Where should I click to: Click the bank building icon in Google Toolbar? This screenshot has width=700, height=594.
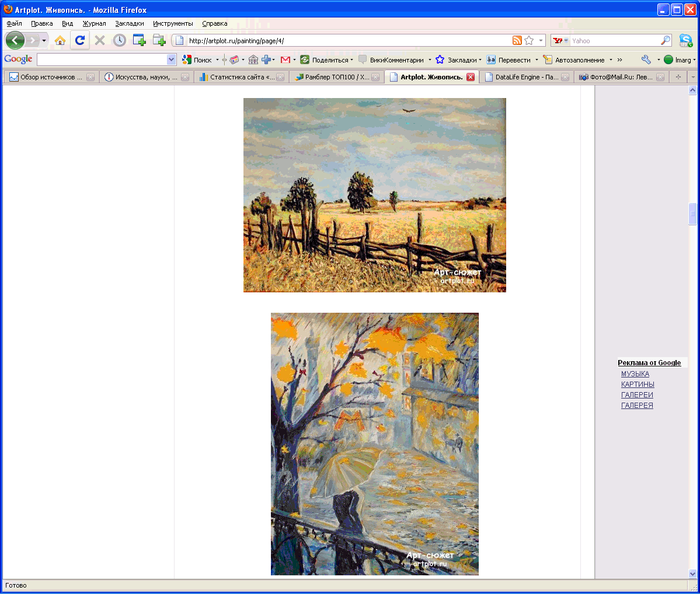click(253, 60)
